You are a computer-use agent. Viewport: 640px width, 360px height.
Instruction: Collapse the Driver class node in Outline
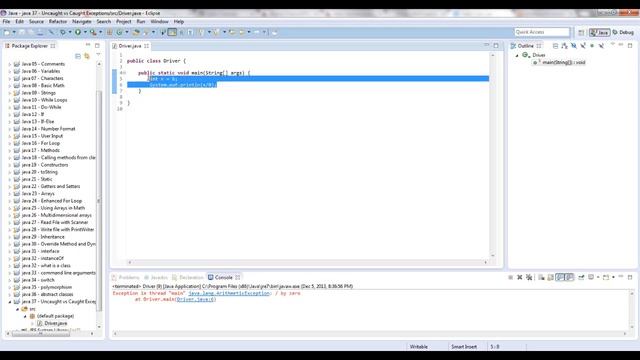point(517,55)
